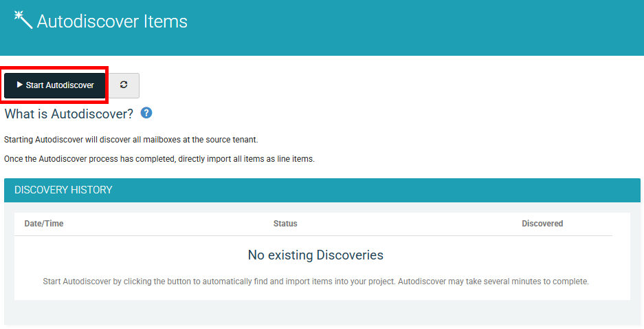The image size is (644, 329).
Task: Click the magic wand icon in header
Action: coord(23,20)
